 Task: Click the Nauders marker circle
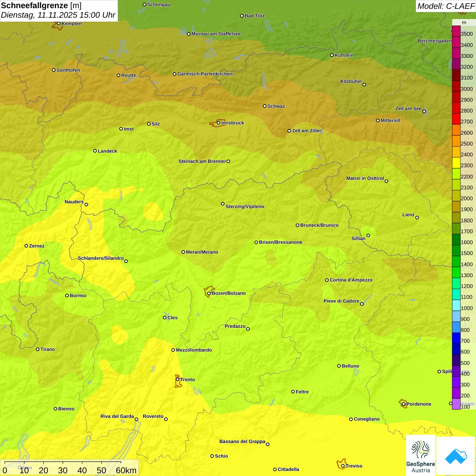tap(86, 204)
